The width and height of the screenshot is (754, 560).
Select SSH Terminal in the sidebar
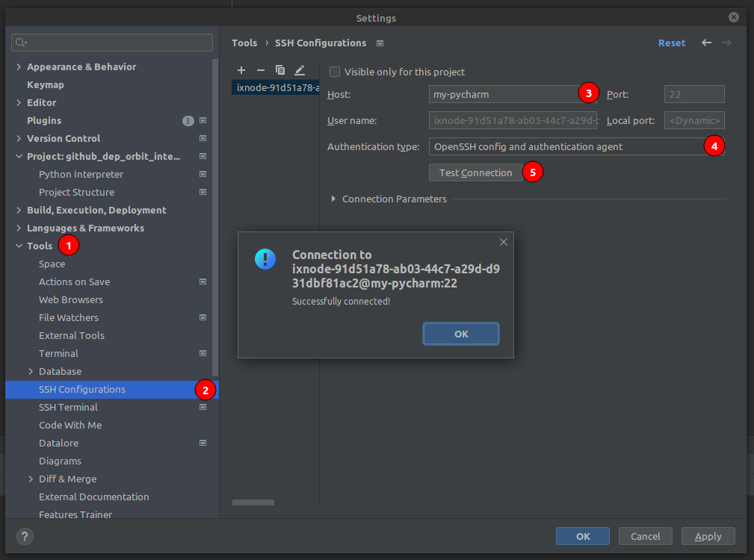click(x=68, y=407)
